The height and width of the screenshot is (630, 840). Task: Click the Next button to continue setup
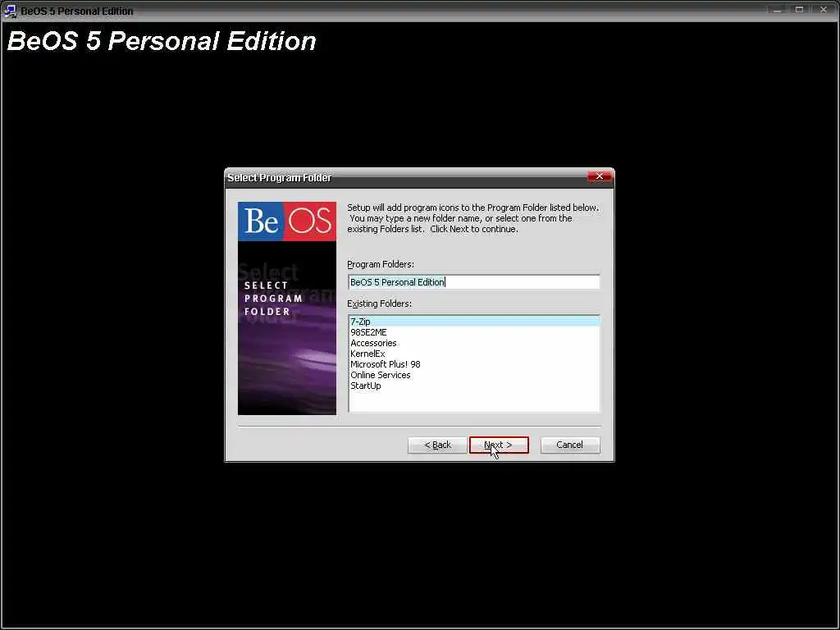(x=499, y=445)
